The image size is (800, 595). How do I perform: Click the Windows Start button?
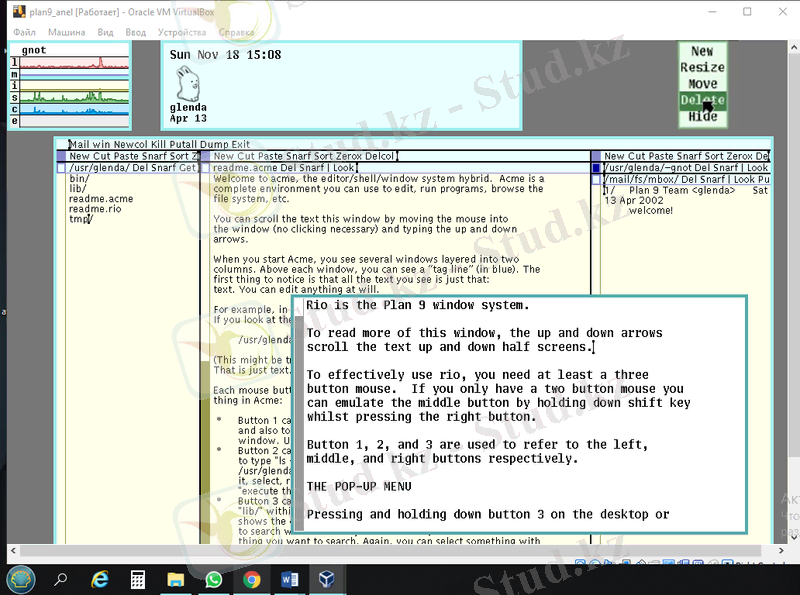(x=21, y=578)
